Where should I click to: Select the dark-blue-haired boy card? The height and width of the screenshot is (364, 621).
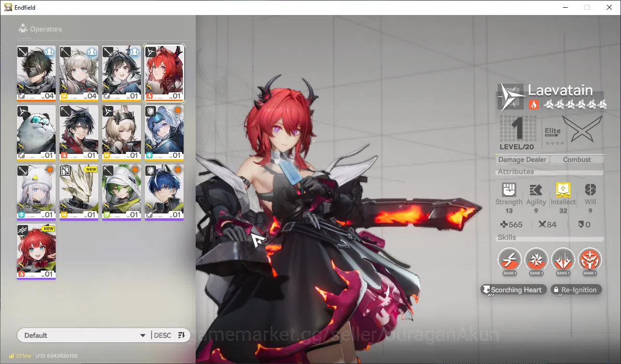(164, 193)
